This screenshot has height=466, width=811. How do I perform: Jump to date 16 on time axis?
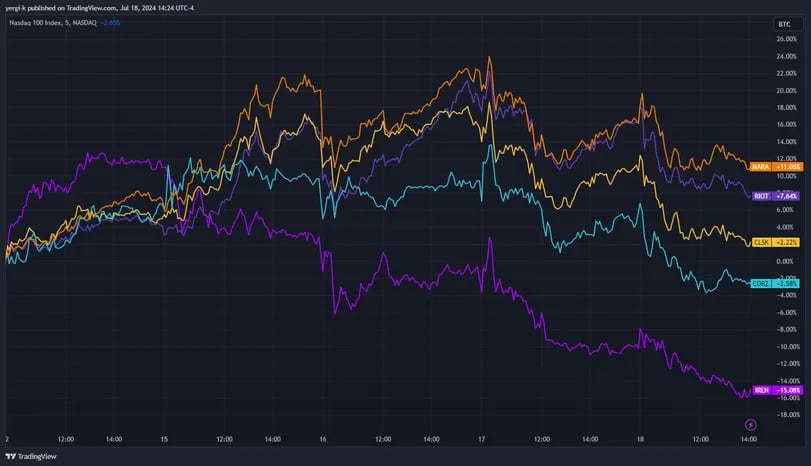coord(323,439)
